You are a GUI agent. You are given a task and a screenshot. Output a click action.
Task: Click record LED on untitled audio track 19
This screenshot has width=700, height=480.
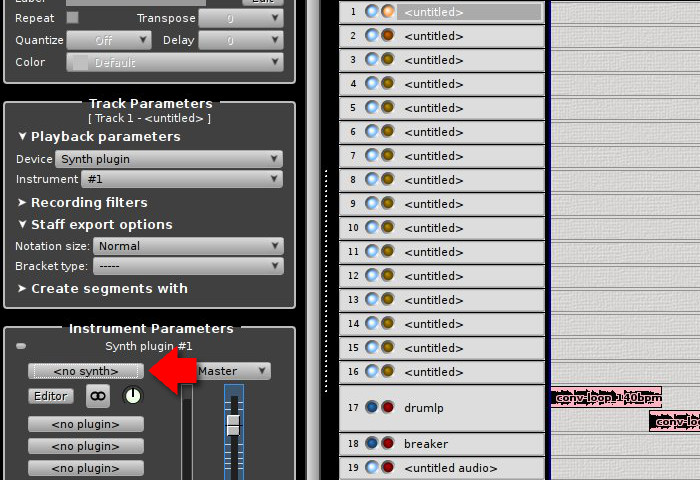[388, 467]
